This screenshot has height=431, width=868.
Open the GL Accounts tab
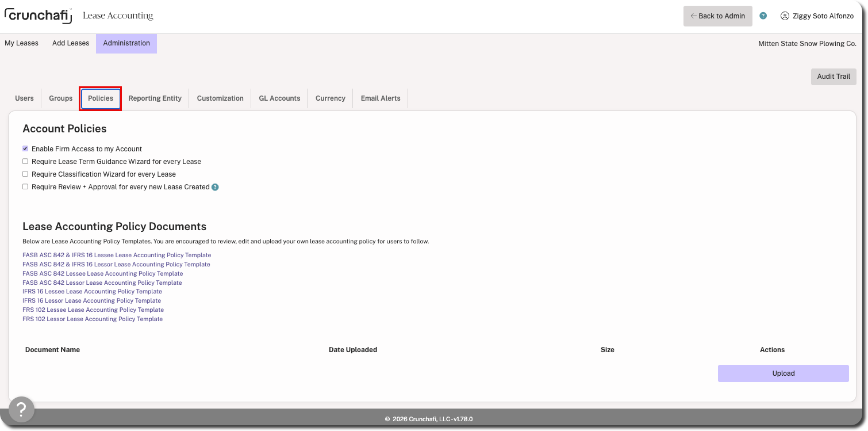(279, 98)
